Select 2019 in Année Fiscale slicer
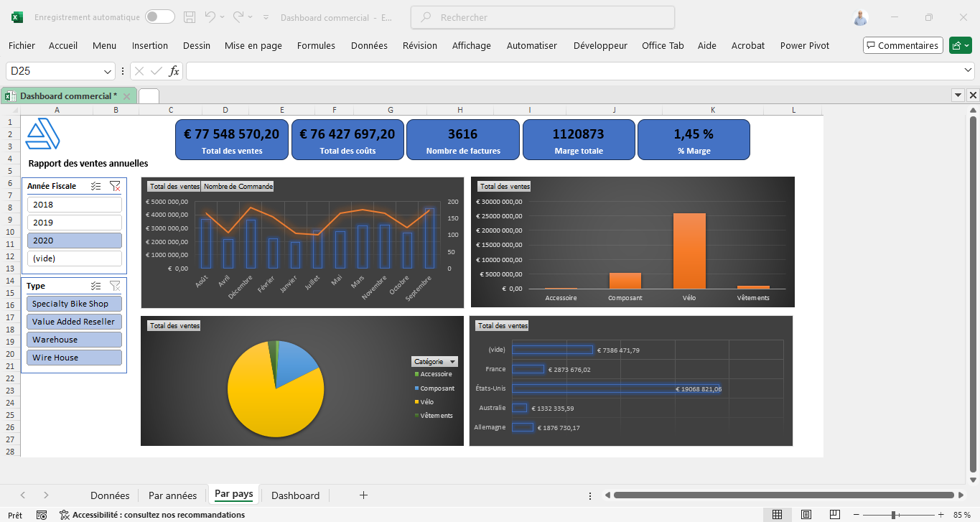This screenshot has height=522, width=980. (x=74, y=223)
